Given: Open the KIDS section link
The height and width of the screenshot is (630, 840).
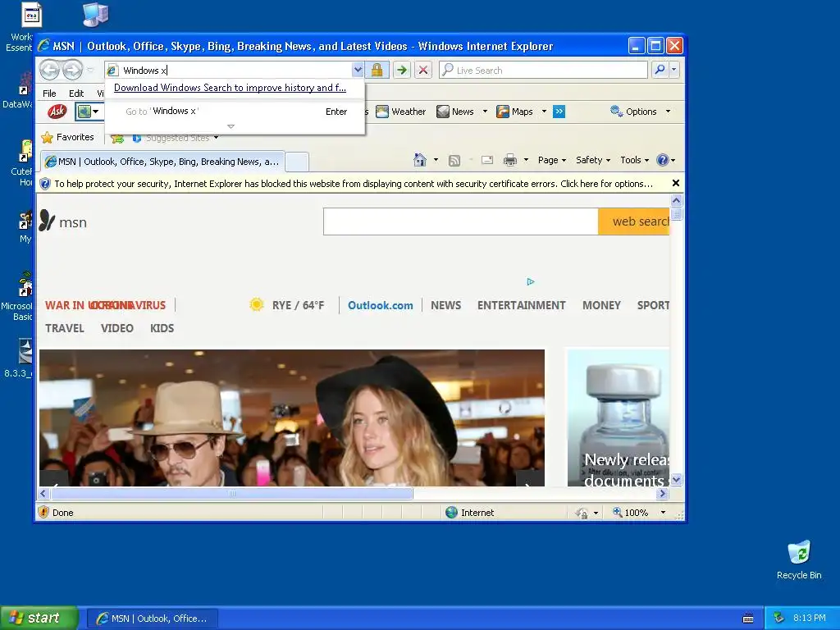Looking at the screenshot, I should (x=162, y=328).
